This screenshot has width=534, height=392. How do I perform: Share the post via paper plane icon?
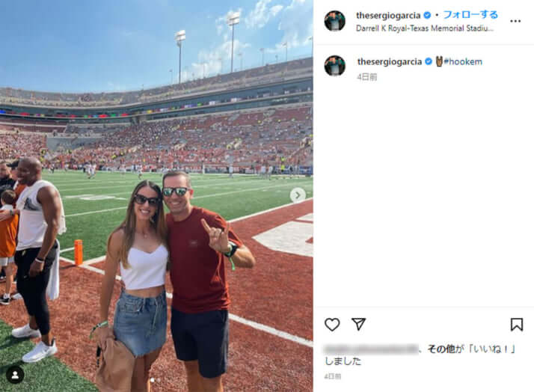(359, 324)
